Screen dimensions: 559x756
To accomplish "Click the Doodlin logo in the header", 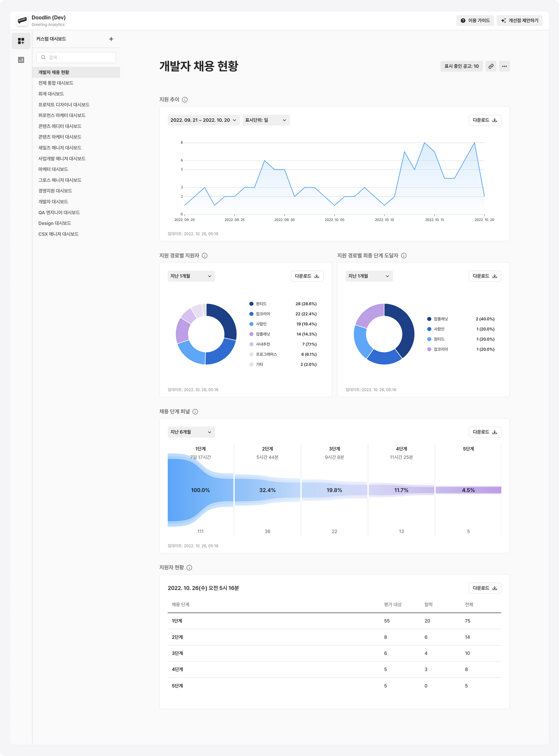I will click(22, 21).
